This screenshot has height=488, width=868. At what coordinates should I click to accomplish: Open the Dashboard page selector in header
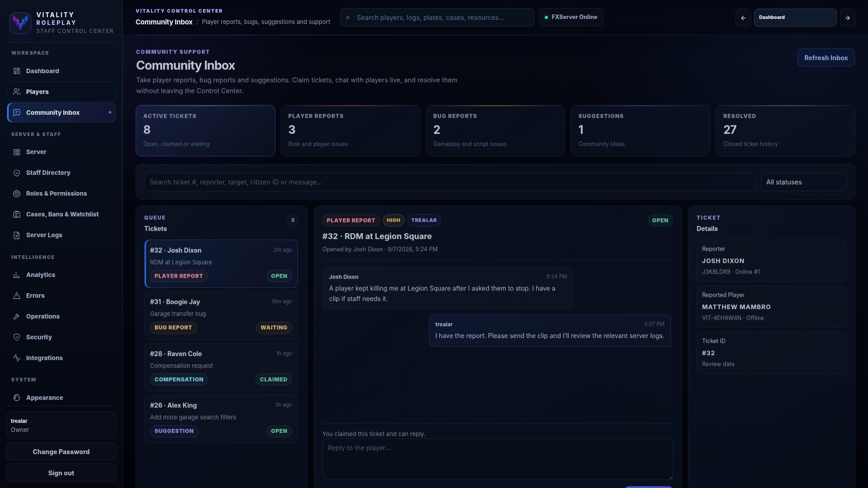point(795,18)
